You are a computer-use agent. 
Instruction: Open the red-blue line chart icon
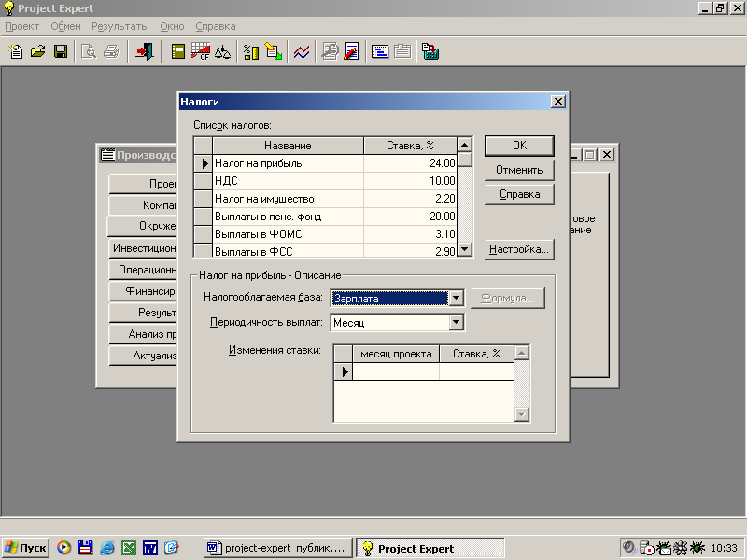point(302,51)
